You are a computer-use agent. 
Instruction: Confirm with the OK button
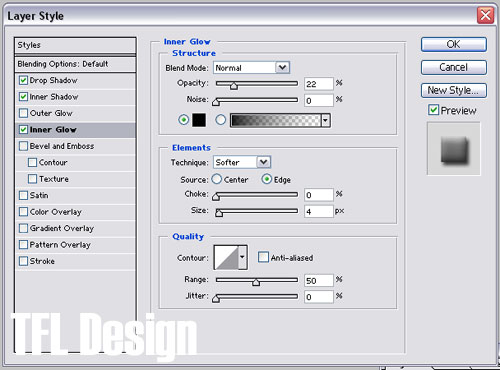[454, 44]
